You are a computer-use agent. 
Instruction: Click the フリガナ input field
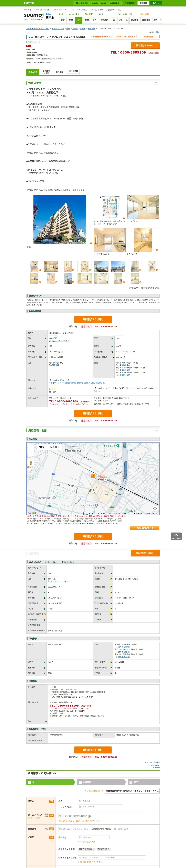click(101, 807)
